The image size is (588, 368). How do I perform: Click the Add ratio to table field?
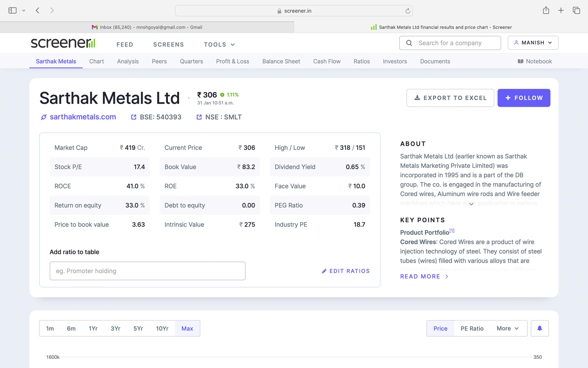click(x=147, y=271)
